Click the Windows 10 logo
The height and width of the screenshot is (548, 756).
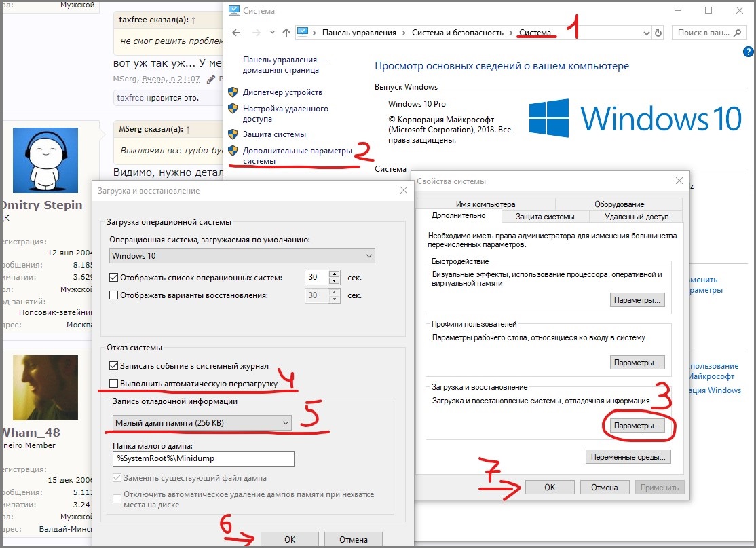click(635, 118)
